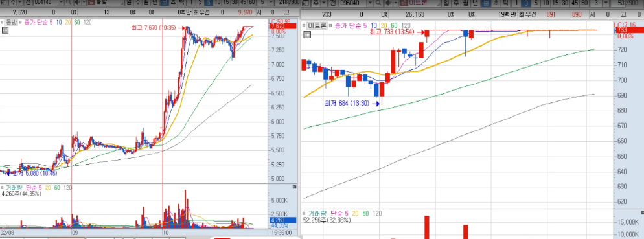Open stock search magnifier in 동방 chart toolbar
This screenshot has height=239, width=644.
68,3
